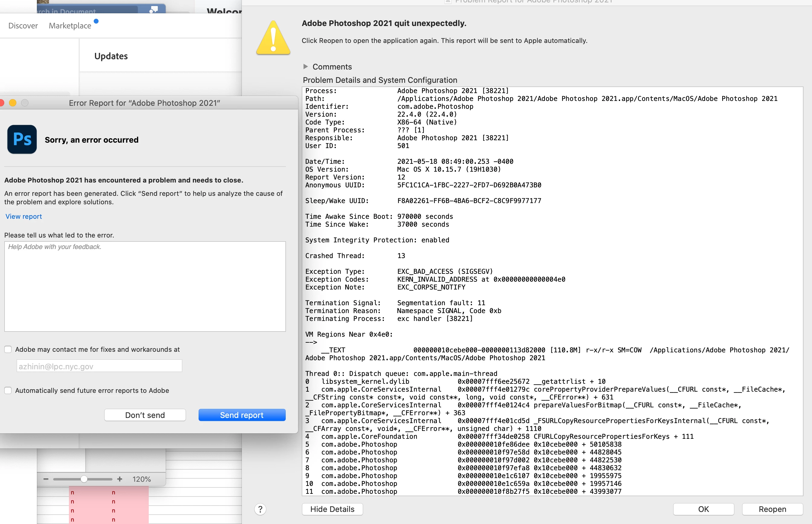Click the yellow warning triangle icon

273,38
